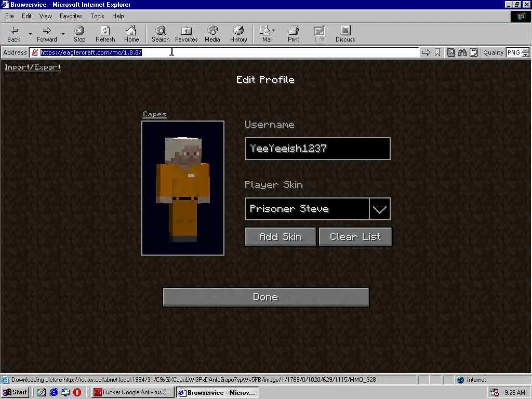Reload the page with the Refresh icon
532x399 pixels.
pyautogui.click(x=105, y=34)
